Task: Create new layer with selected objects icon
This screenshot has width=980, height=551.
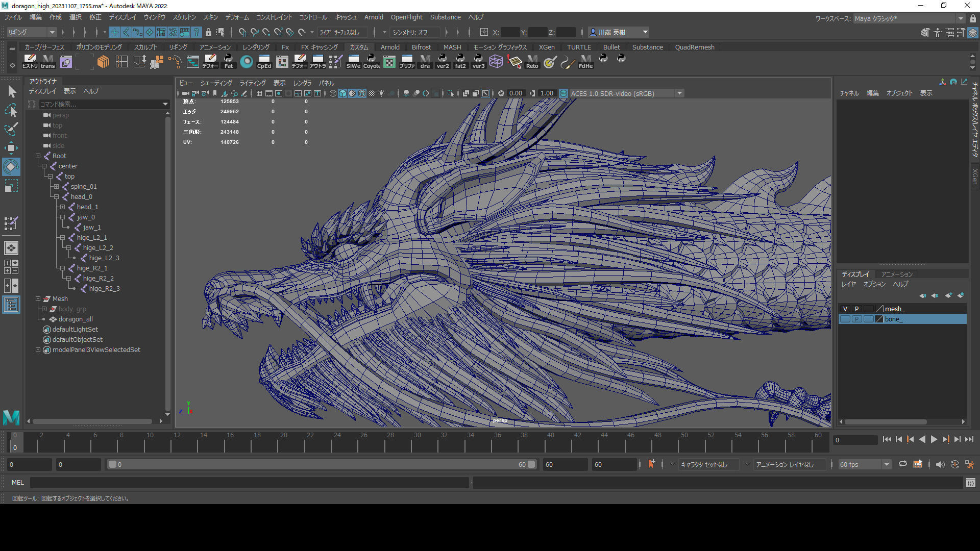Action: (x=961, y=295)
